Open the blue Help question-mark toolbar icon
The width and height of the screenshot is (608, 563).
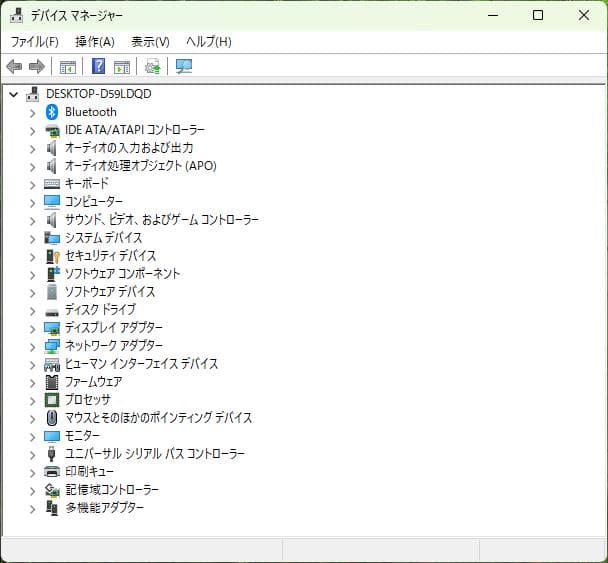point(98,66)
